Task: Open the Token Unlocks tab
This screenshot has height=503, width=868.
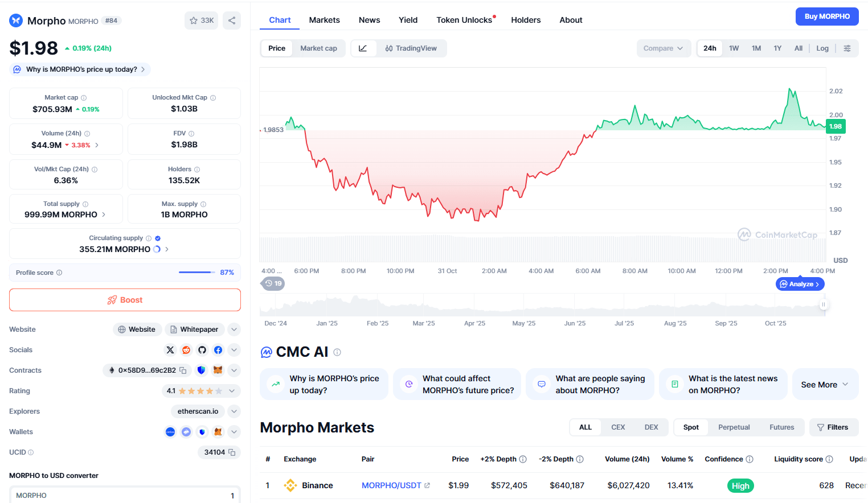Action: point(464,20)
